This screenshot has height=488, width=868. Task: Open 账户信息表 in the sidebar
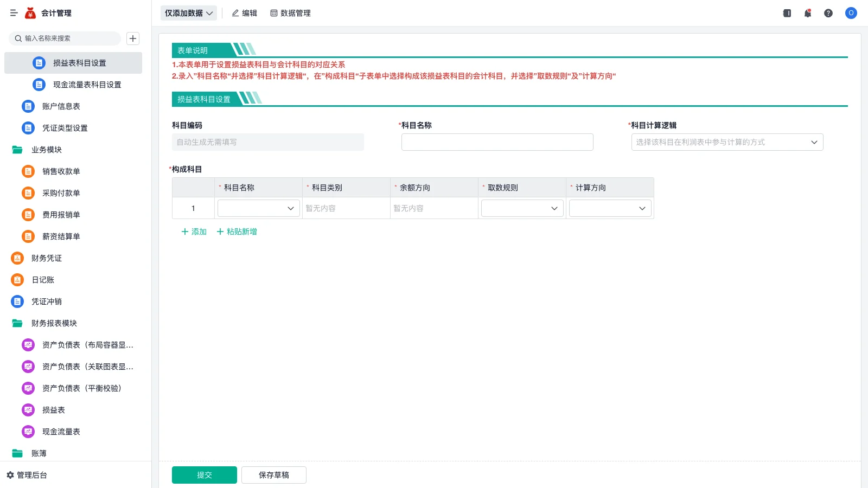click(73, 106)
